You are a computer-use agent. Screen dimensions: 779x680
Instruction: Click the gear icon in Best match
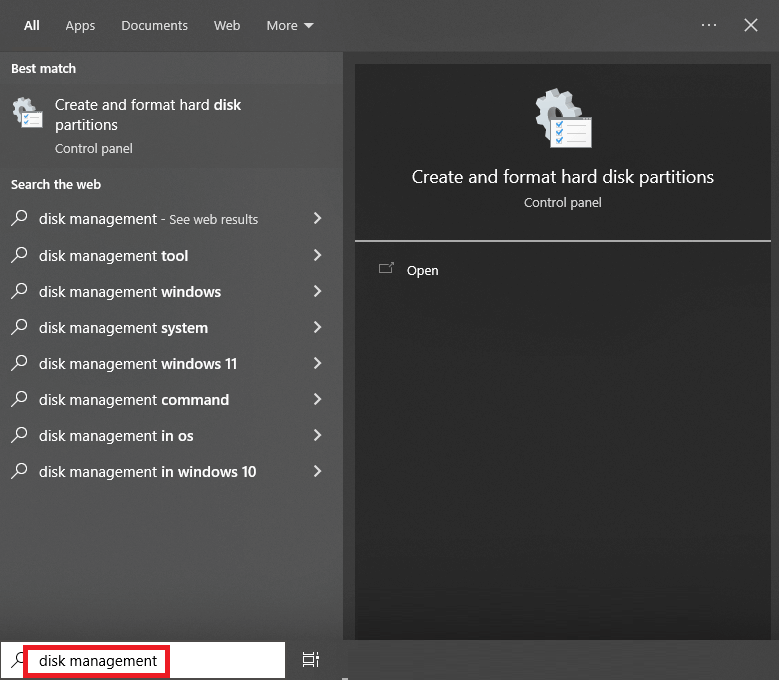(x=27, y=113)
